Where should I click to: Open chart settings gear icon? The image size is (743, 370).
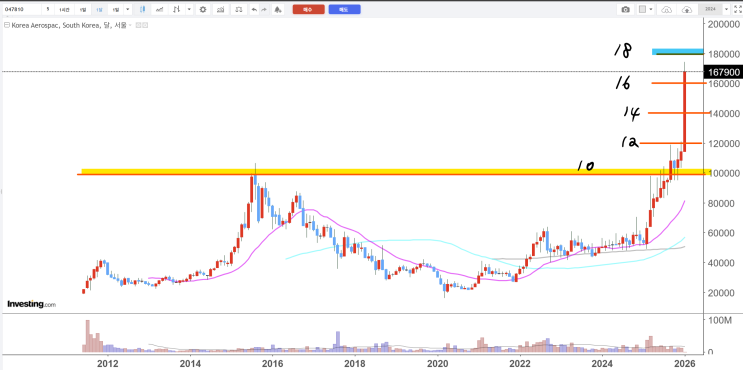[203, 9]
